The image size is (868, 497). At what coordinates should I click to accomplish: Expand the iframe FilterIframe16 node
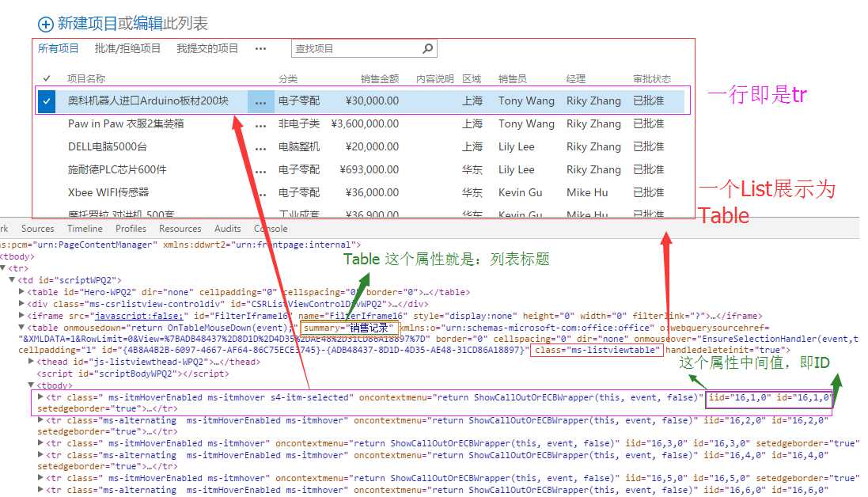click(x=21, y=316)
